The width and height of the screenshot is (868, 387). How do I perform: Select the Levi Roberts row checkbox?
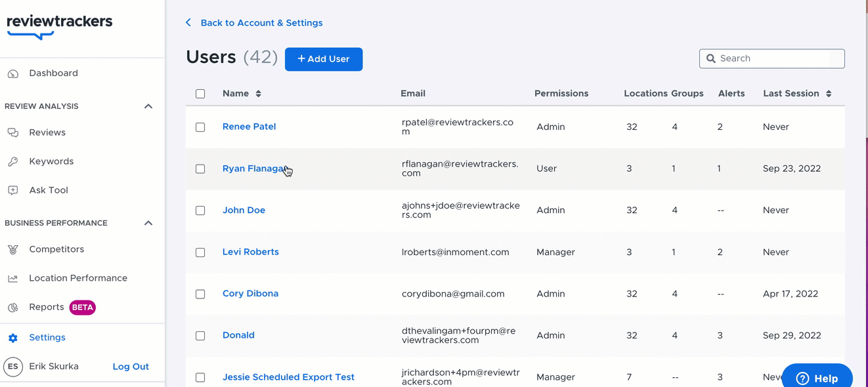pos(200,253)
